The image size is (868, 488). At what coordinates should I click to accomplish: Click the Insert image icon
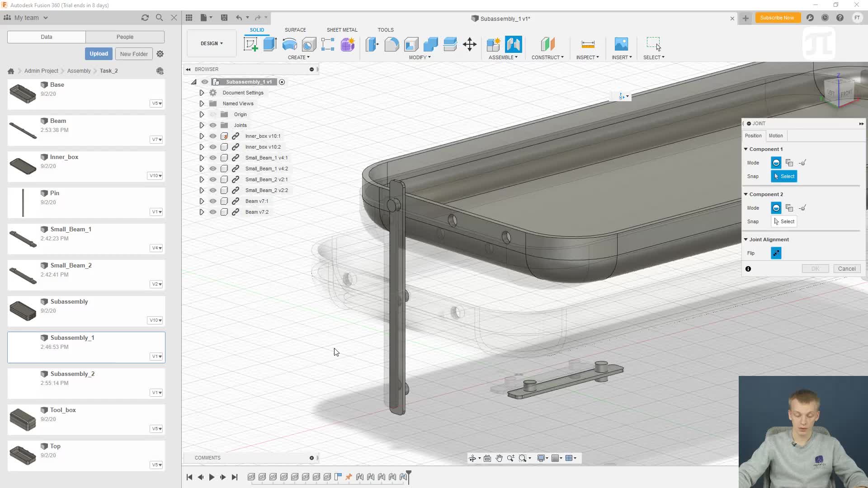point(622,44)
